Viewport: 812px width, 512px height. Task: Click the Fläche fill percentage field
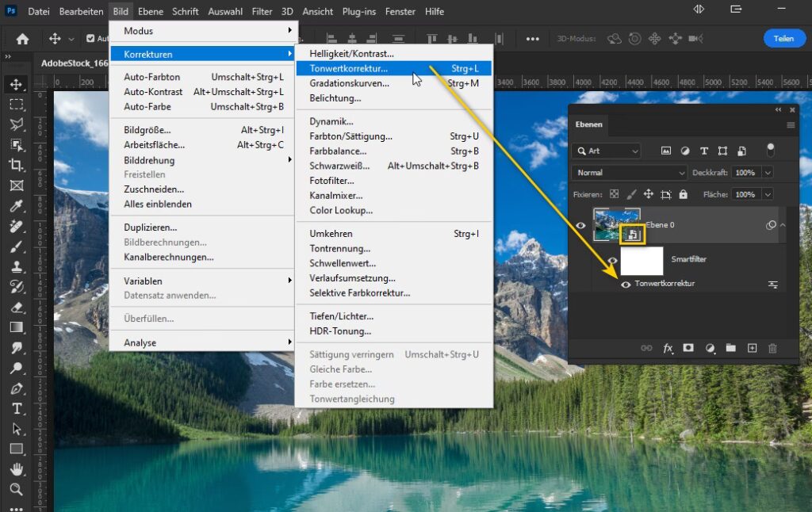[745, 194]
